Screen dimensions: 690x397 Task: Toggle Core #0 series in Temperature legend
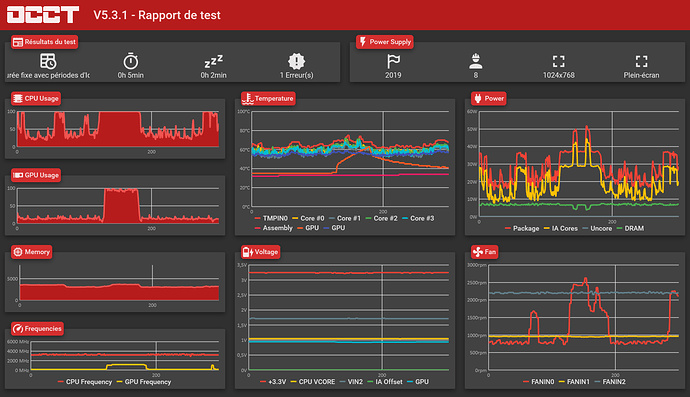pos(308,218)
